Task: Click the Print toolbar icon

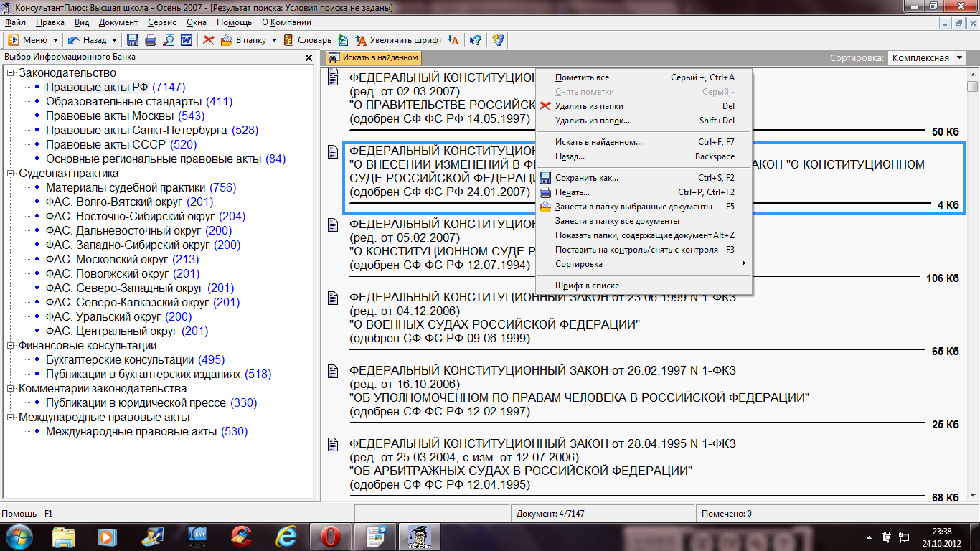Action: [x=151, y=40]
